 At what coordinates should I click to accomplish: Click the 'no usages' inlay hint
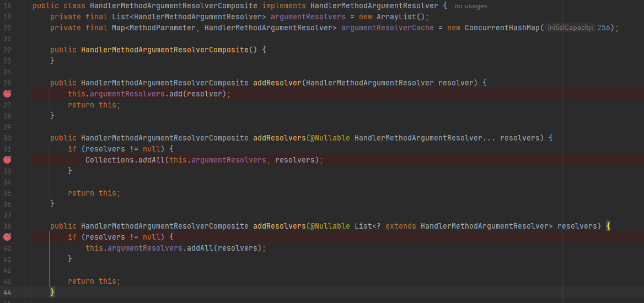pyautogui.click(x=470, y=6)
